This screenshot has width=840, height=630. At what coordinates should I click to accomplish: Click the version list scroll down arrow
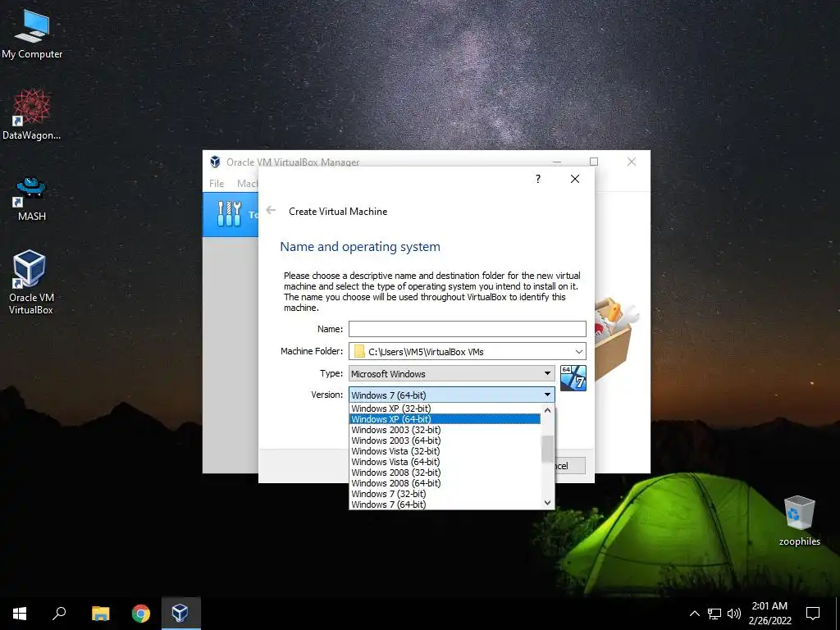pos(547,503)
